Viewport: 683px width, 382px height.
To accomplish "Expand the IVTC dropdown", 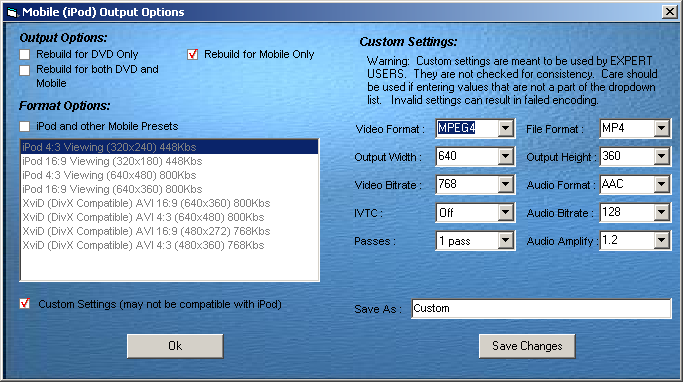I will [505, 213].
